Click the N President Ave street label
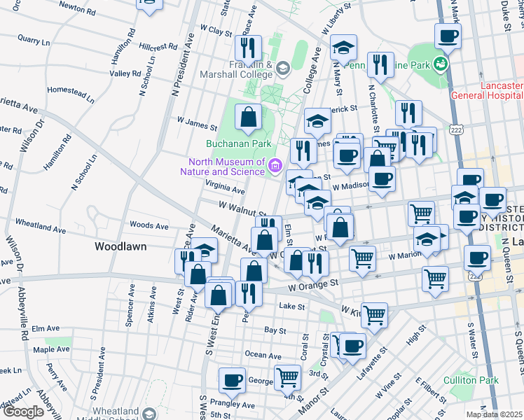Screen dimensions: 524x420 tap(182, 64)
